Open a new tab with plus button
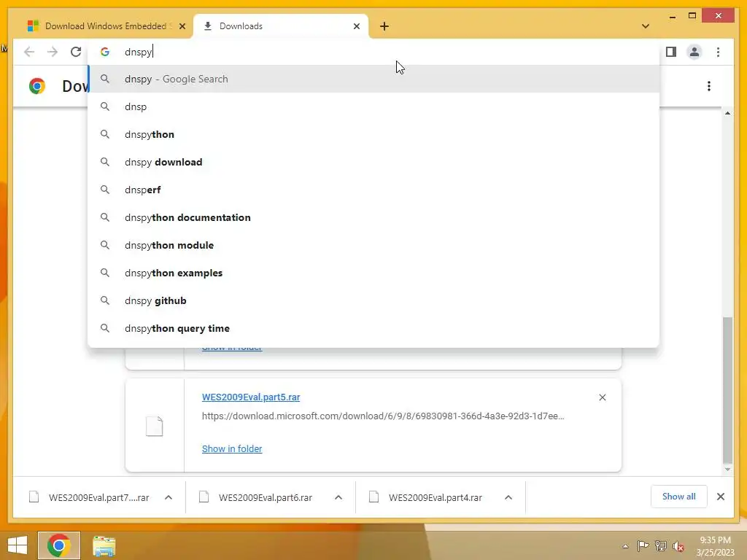Screen dimensions: 747x560 [x=384, y=26]
